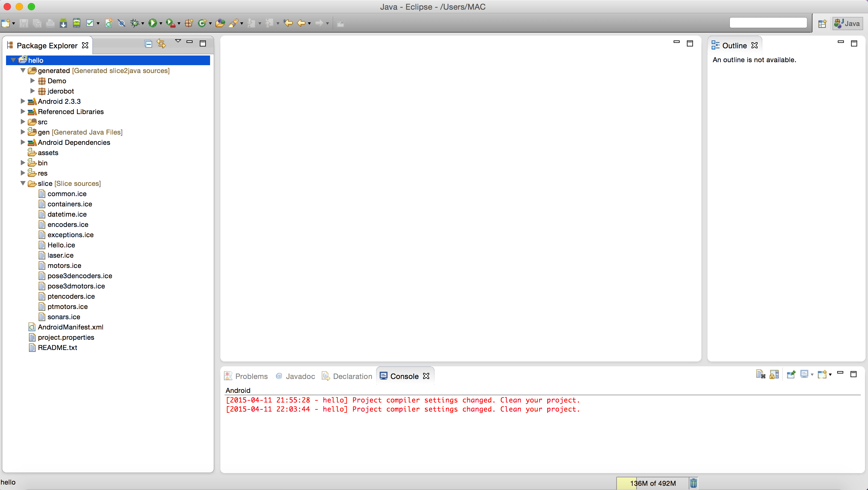Image resolution: width=868 pixels, height=490 pixels.
Task: Toggle Link with Editor in Package Explorer
Action: tap(161, 44)
